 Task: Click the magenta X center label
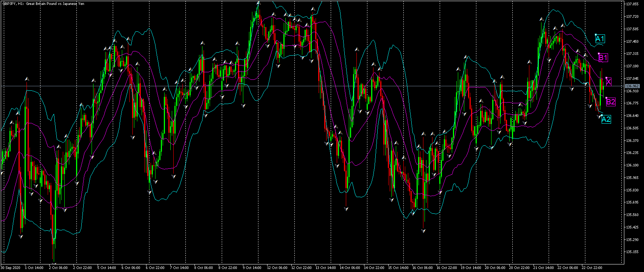tap(608, 82)
